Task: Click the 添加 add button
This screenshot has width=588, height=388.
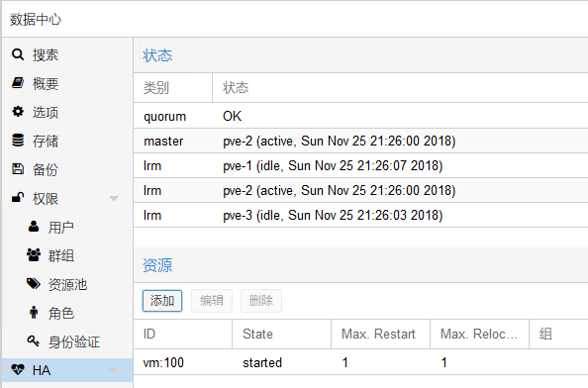Action: coord(162,301)
